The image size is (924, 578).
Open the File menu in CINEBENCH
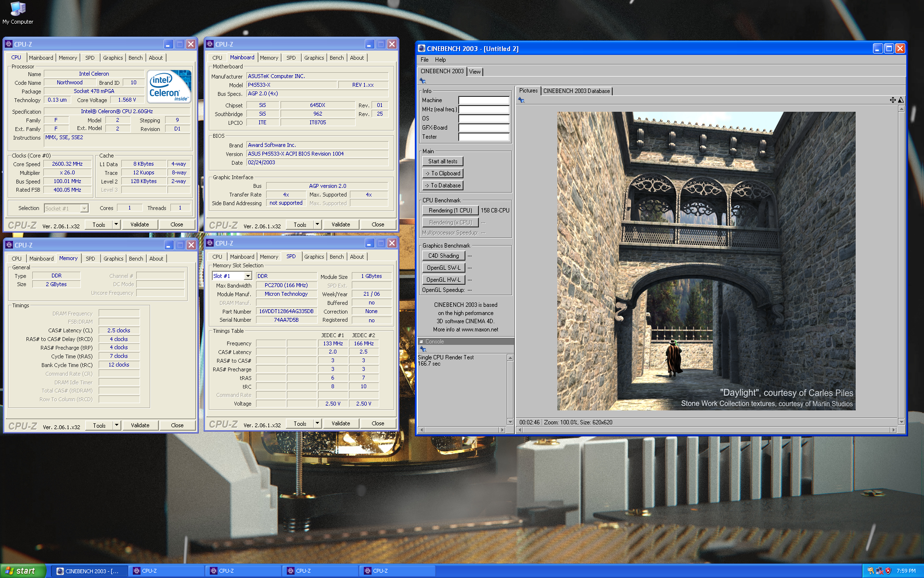pos(424,60)
